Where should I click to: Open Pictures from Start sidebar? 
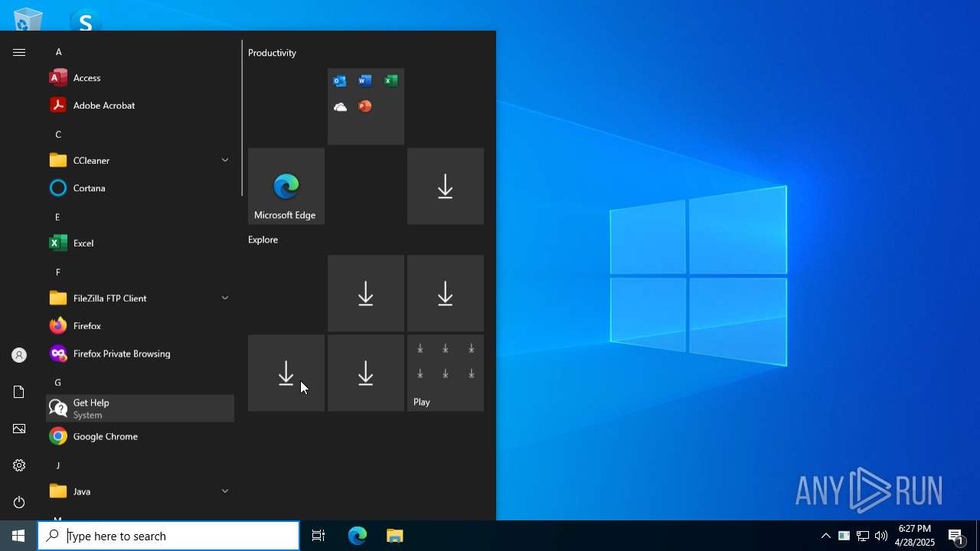point(19,429)
